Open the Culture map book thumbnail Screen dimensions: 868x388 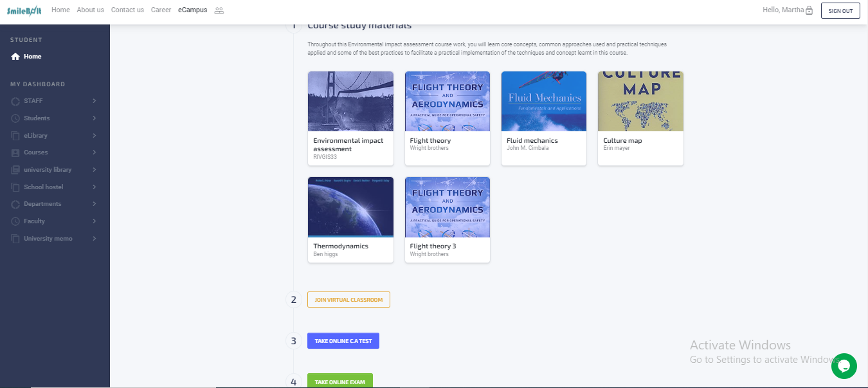640,102
